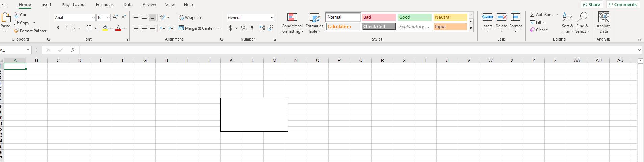Click the Find & Select magnifier icon
The height and width of the screenshot is (162, 644).
click(582, 17)
